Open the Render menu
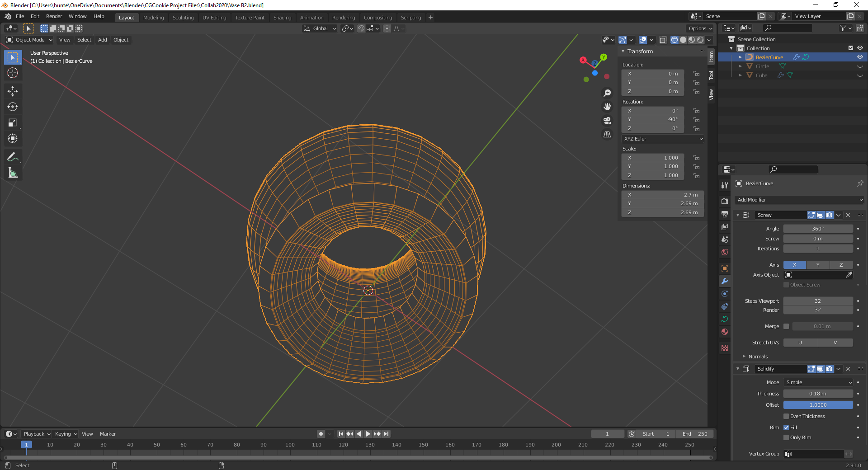Viewport: 868px width, 470px height. click(54, 16)
